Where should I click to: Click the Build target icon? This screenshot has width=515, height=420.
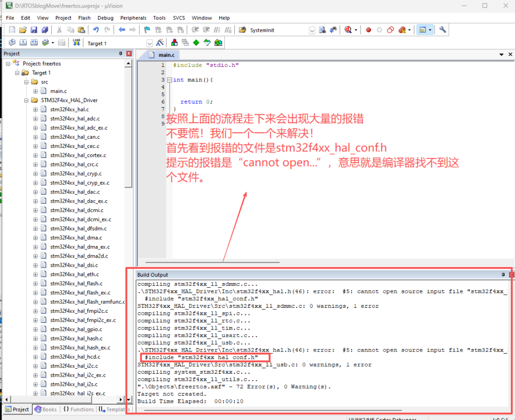[24, 43]
